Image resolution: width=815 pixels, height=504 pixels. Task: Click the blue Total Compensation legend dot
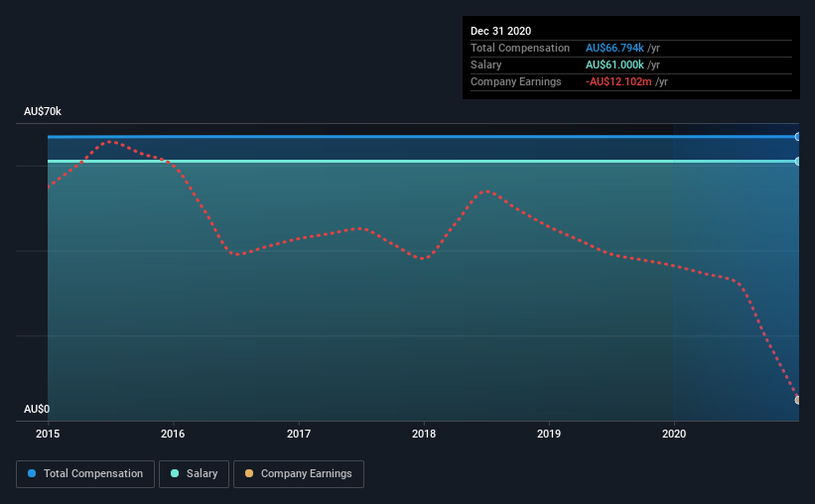32,473
